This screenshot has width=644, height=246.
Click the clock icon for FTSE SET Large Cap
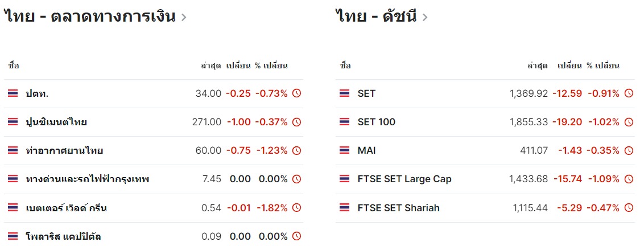[x=629, y=179]
